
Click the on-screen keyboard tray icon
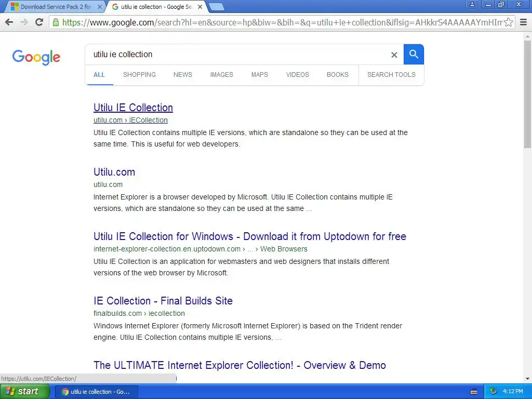click(474, 392)
